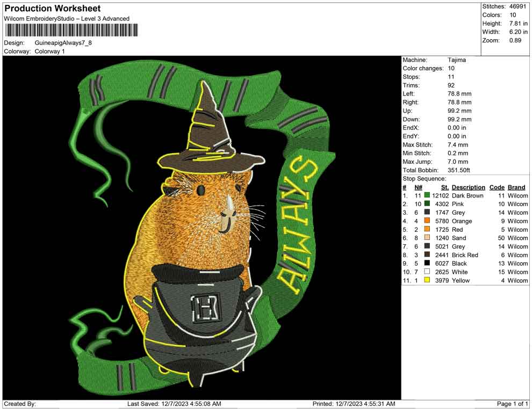Click the 'Brand' column header
The image size is (532, 409).
click(x=516, y=187)
